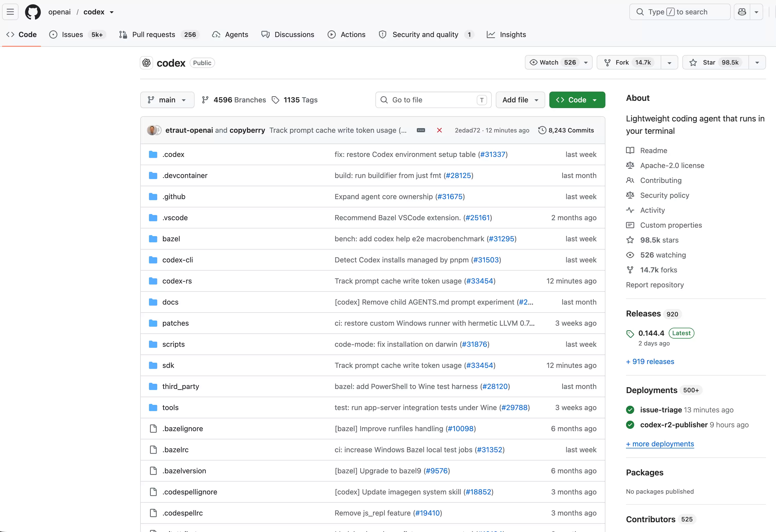View the 4596 Branches link
This screenshot has width=776, height=532.
[x=234, y=100]
